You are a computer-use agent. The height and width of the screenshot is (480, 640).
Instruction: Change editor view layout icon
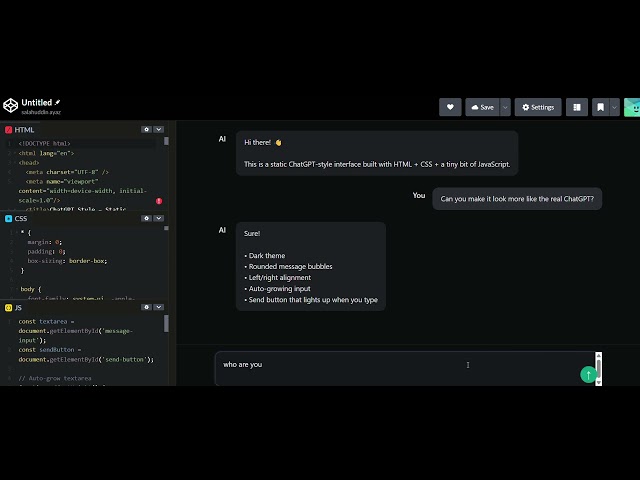pyautogui.click(x=577, y=107)
